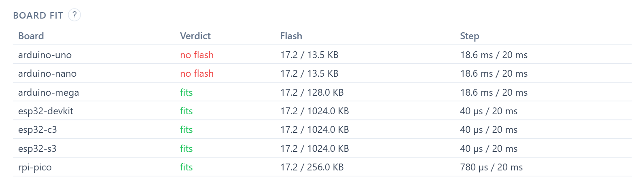Image resolution: width=644 pixels, height=189 pixels.
Task: Select the arduino-nano board name
Action: [x=47, y=73]
